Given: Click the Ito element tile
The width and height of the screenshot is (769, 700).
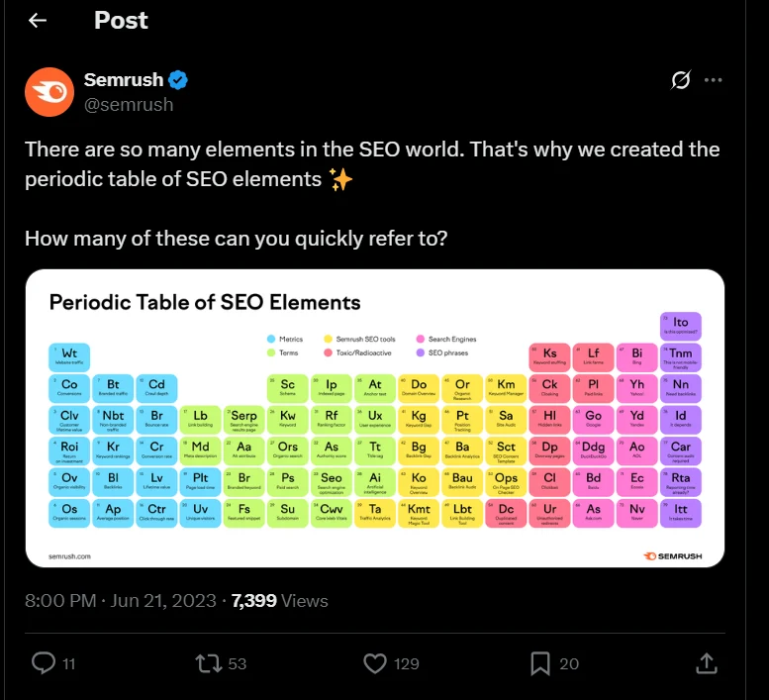Looking at the screenshot, I should point(680,326).
